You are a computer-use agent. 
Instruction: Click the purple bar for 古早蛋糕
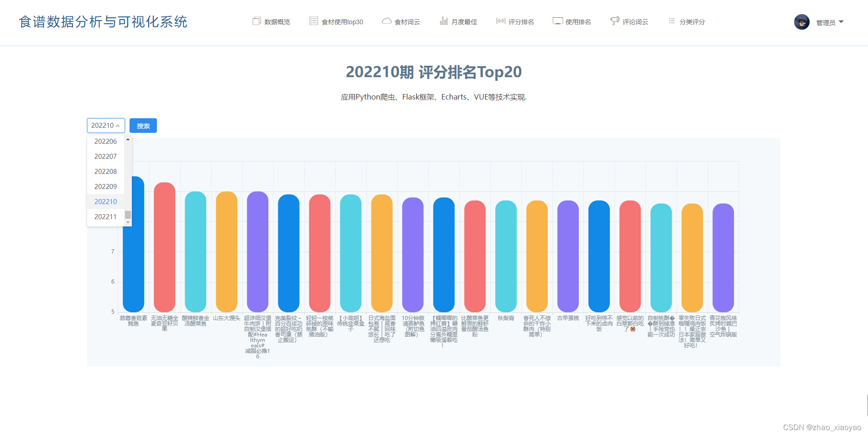tap(568, 256)
